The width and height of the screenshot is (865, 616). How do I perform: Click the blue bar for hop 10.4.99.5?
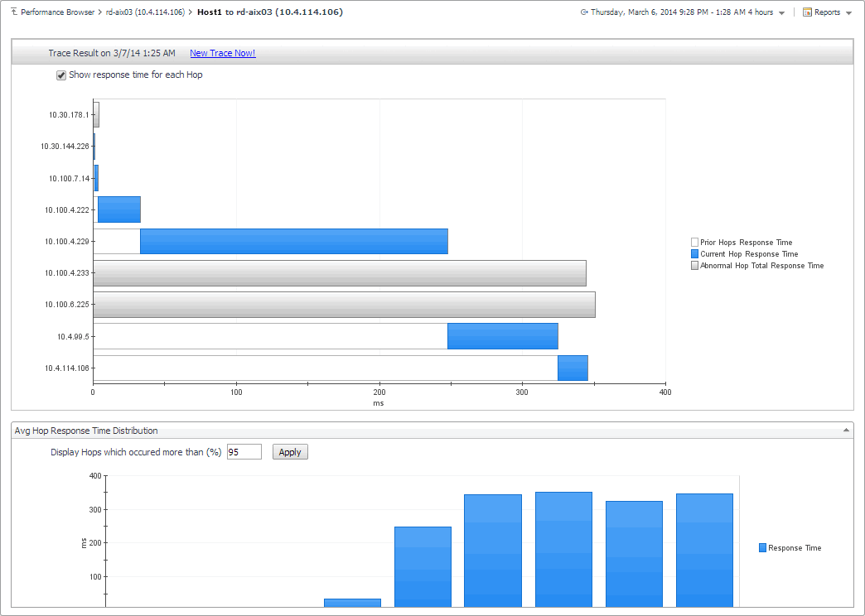tap(502, 336)
